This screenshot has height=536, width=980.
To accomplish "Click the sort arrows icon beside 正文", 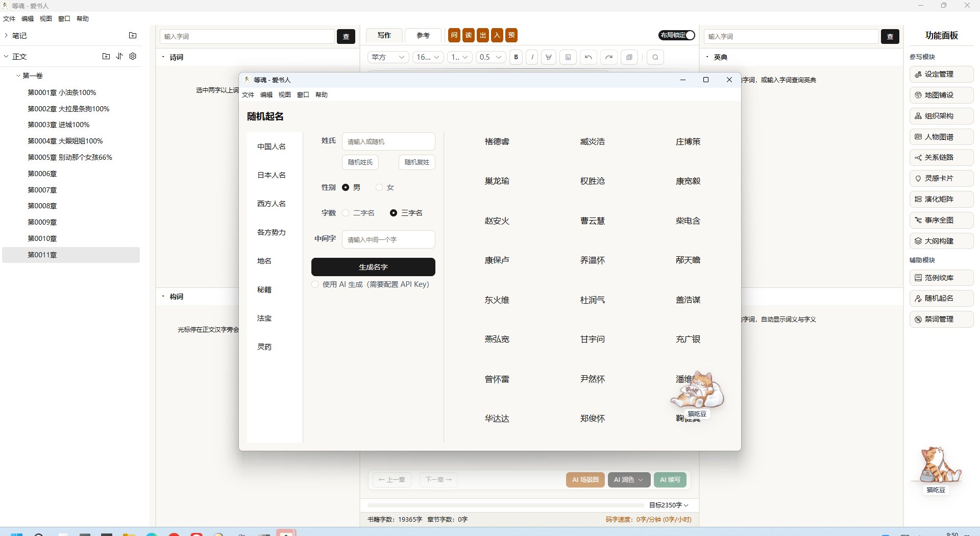I will click(x=119, y=56).
